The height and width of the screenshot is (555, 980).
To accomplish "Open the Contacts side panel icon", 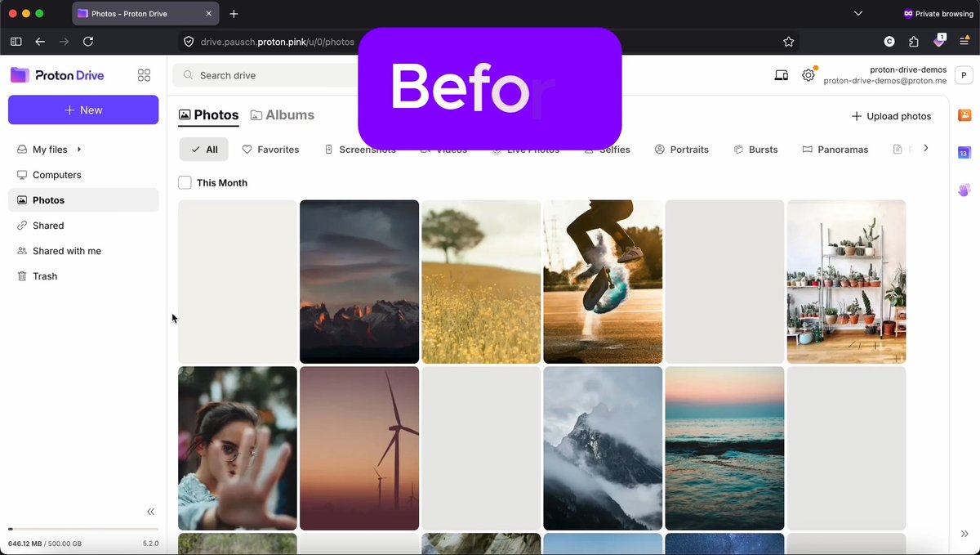I will [x=964, y=115].
